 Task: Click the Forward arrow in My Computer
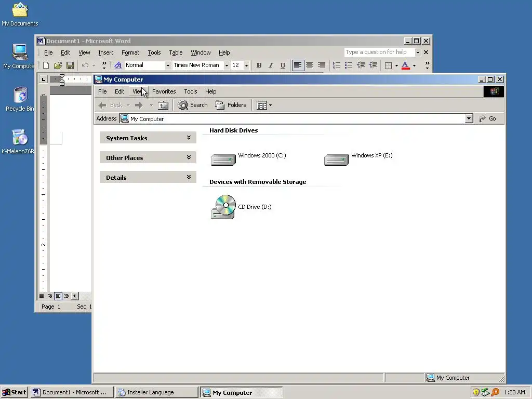click(x=139, y=105)
